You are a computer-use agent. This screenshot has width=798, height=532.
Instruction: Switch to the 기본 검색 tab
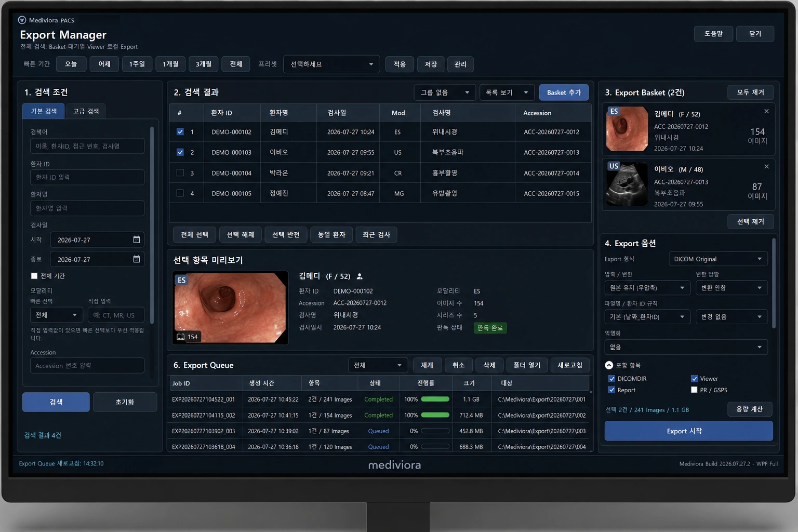[44, 111]
